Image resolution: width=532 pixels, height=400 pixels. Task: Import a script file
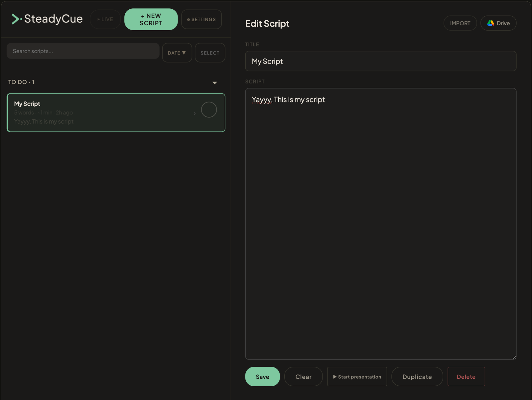coord(460,23)
